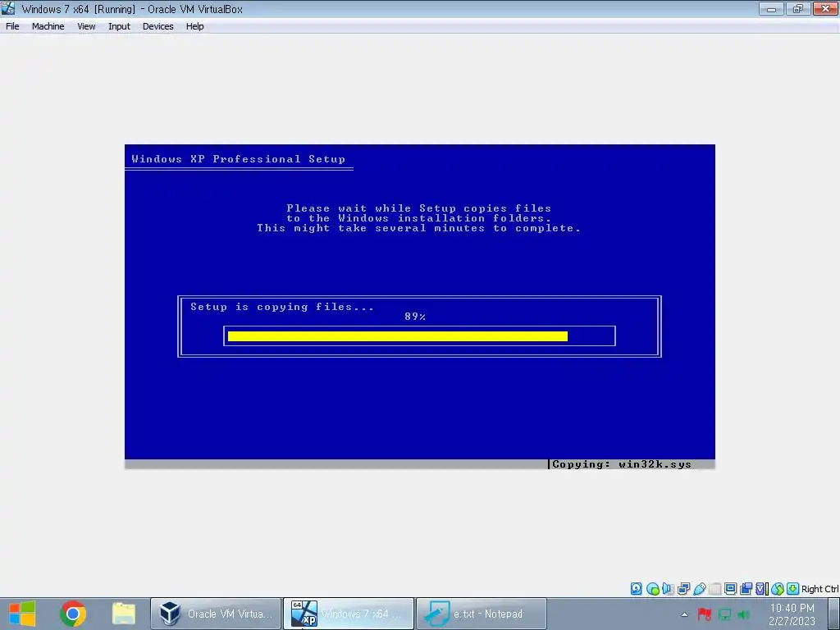Image resolution: width=840 pixels, height=630 pixels.
Task: Click the Copying: win32k.sys status text
Action: click(622, 464)
